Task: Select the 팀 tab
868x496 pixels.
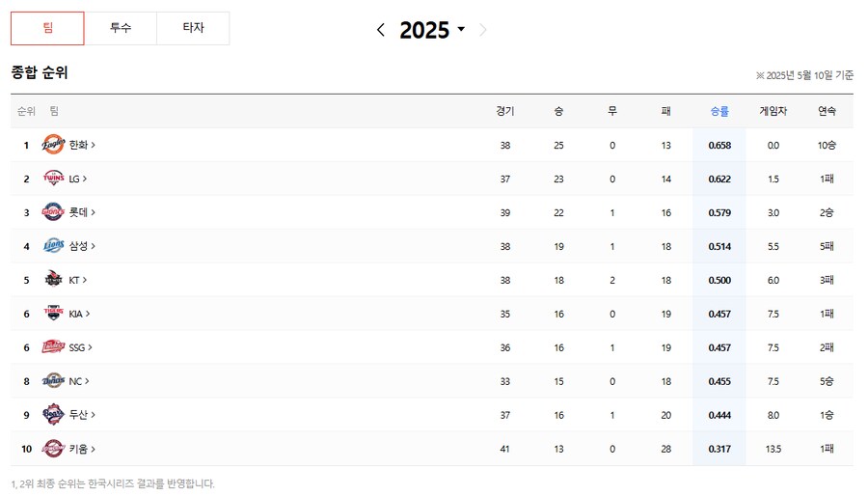Action: pos(47,28)
